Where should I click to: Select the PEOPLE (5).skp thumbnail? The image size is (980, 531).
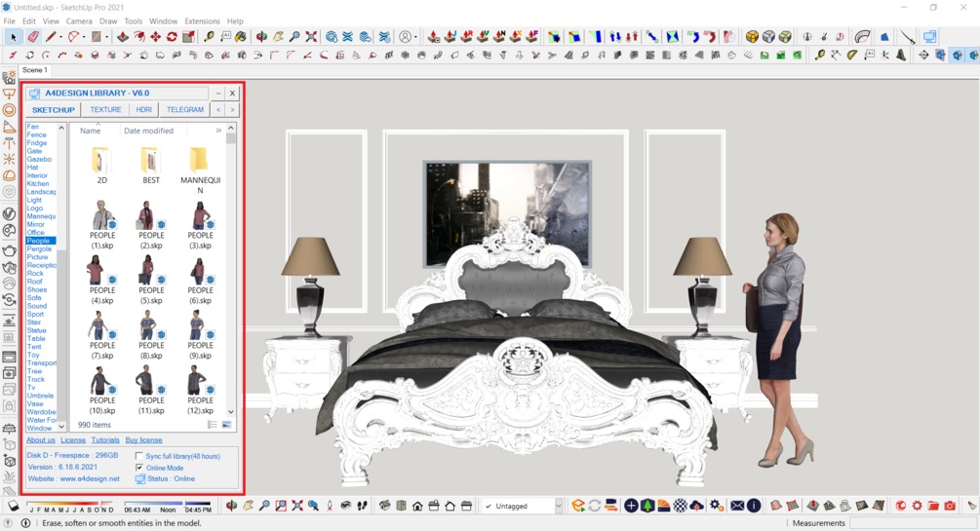pyautogui.click(x=151, y=281)
